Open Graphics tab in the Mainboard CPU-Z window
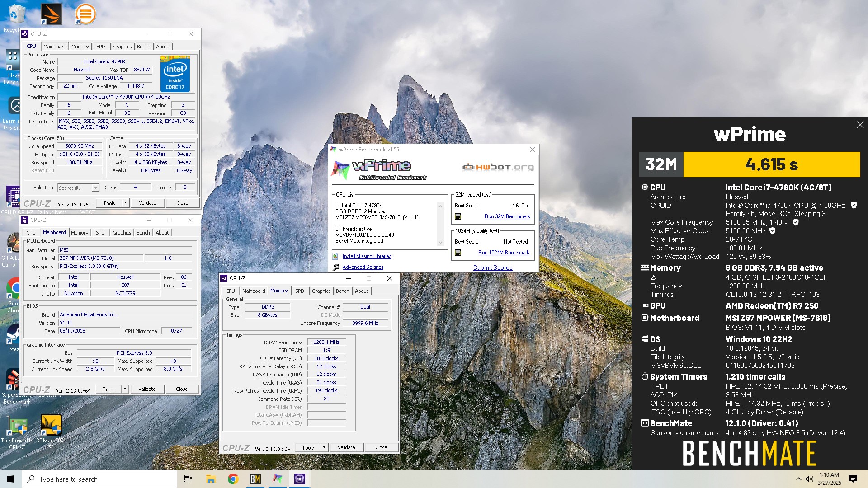Image resolution: width=868 pixels, height=488 pixels. (122, 233)
